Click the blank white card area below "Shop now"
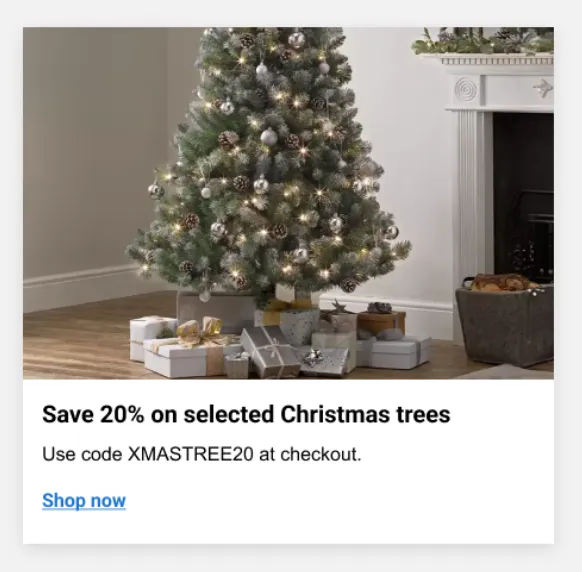Image resolution: width=582 pixels, height=572 pixels. [288, 527]
